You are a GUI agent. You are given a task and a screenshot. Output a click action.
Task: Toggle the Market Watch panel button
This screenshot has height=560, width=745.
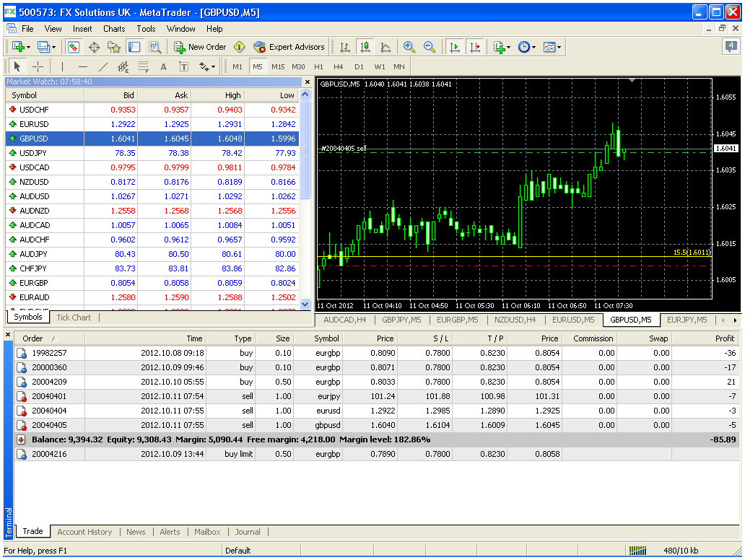74,47
